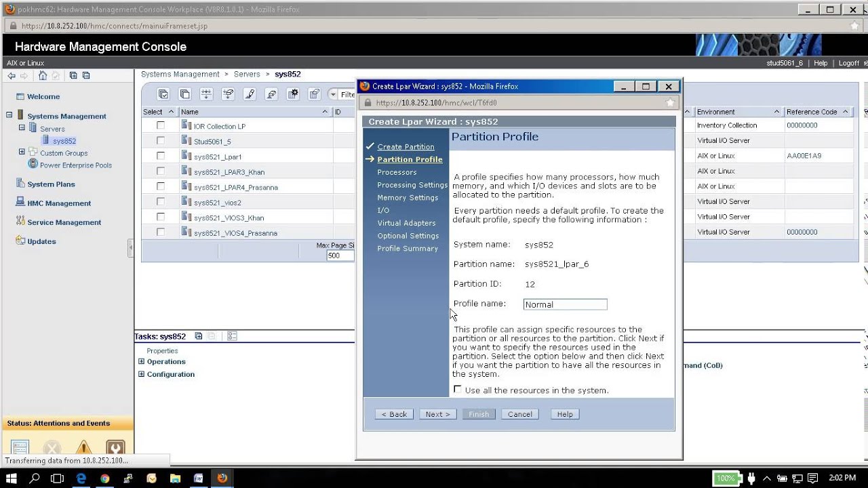
Task: Click the Deselect All icon in table toolbar
Action: click(185, 94)
